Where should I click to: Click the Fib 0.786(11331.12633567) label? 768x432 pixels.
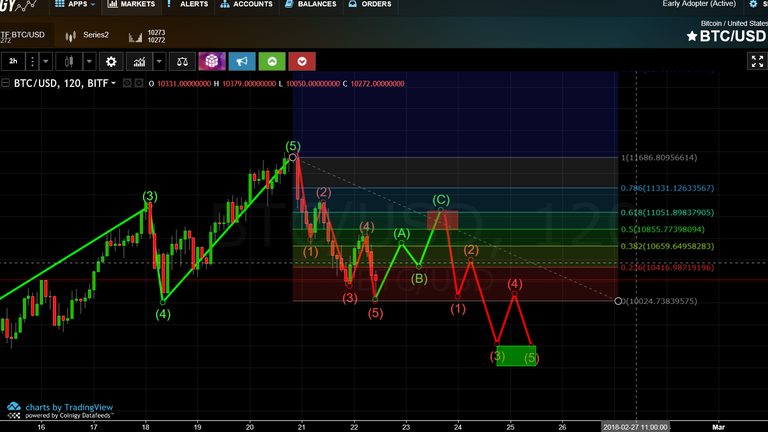[x=667, y=188]
